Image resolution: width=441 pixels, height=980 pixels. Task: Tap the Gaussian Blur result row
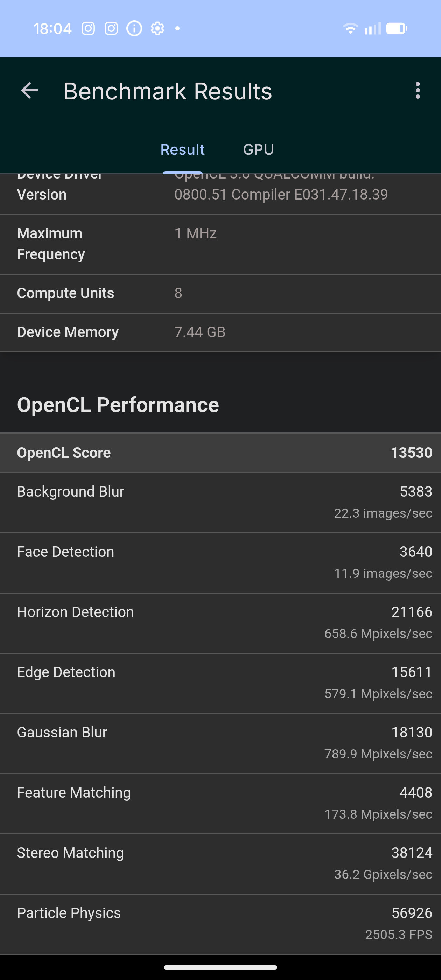pyautogui.click(x=221, y=743)
